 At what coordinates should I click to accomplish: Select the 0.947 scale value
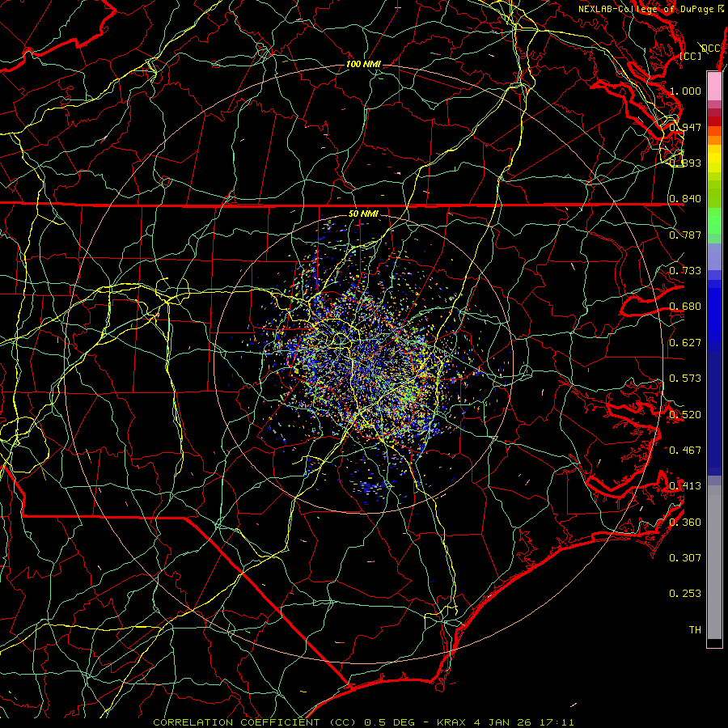point(685,127)
